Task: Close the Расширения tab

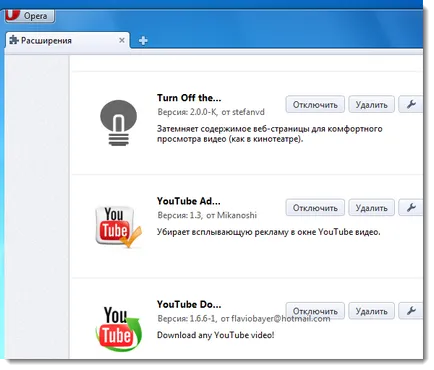Action: point(122,40)
